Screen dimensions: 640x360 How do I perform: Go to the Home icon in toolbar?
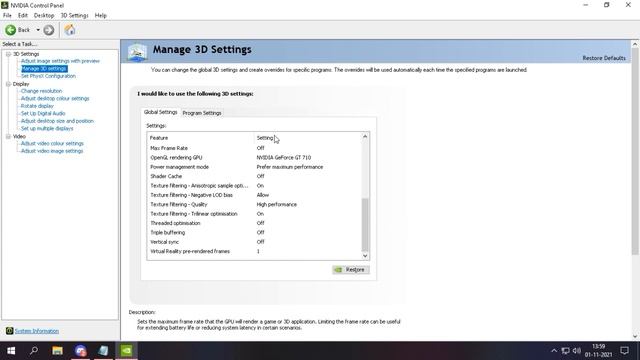click(70, 30)
